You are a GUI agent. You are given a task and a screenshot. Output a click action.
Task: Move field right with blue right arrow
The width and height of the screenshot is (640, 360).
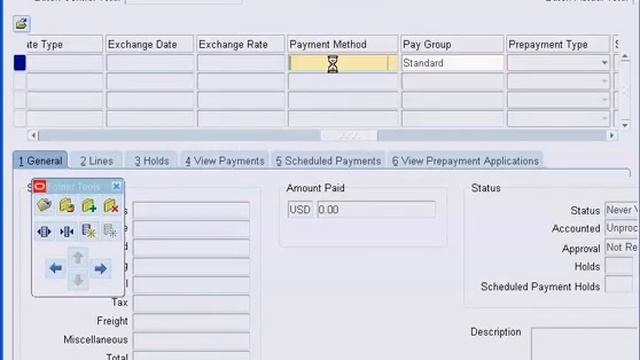point(100,268)
